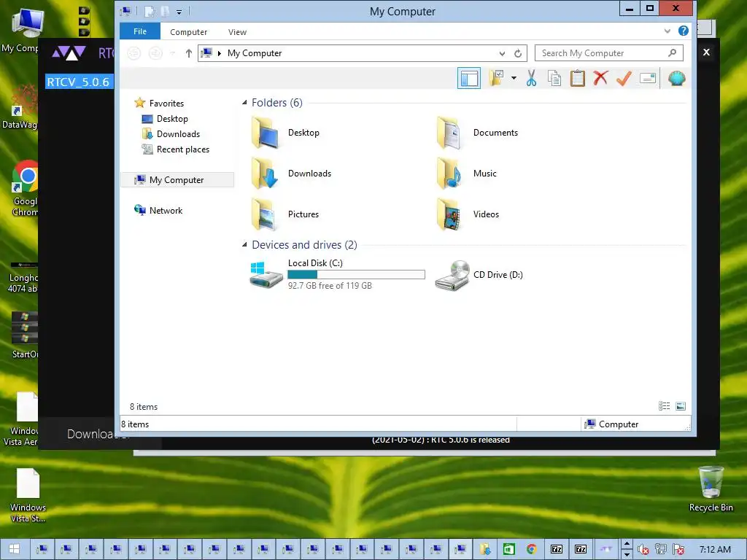Click the red X Delete icon

click(600, 77)
